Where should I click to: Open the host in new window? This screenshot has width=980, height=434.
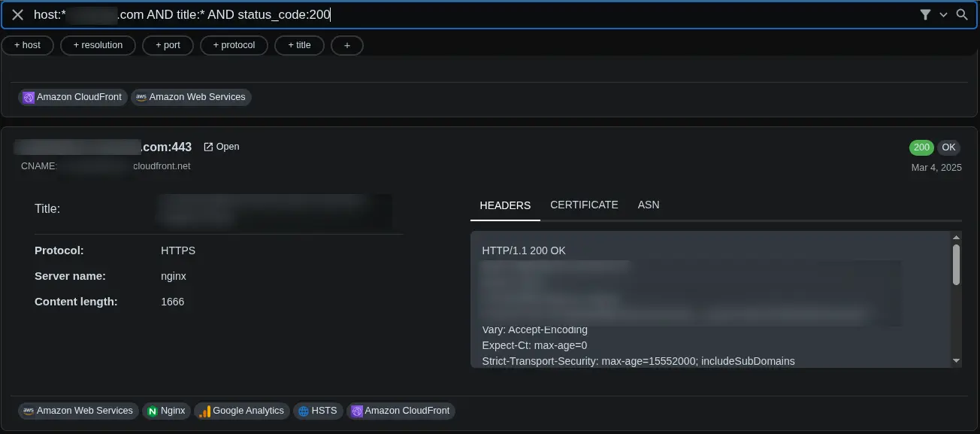[x=222, y=147]
